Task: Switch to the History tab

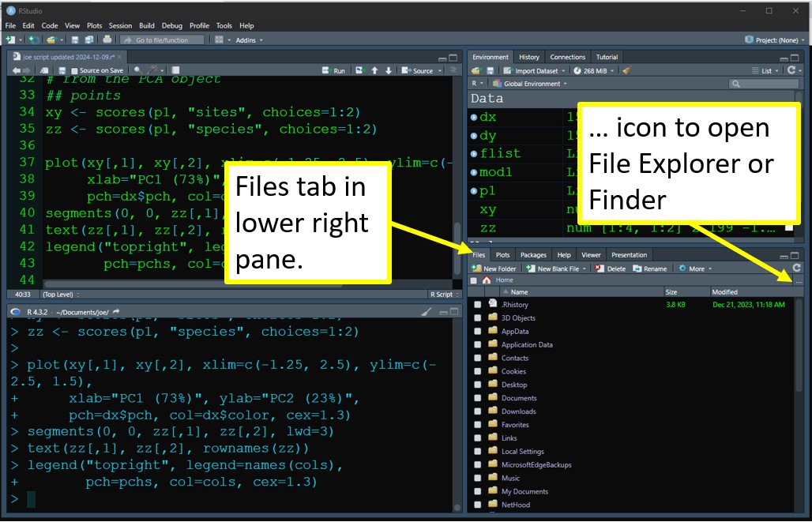Action: pyautogui.click(x=528, y=57)
